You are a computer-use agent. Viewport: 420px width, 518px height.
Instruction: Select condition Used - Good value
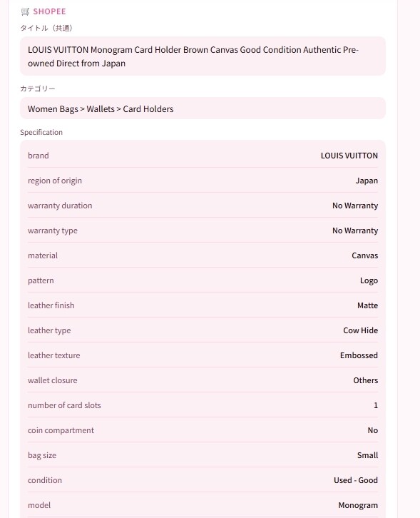[x=356, y=480]
